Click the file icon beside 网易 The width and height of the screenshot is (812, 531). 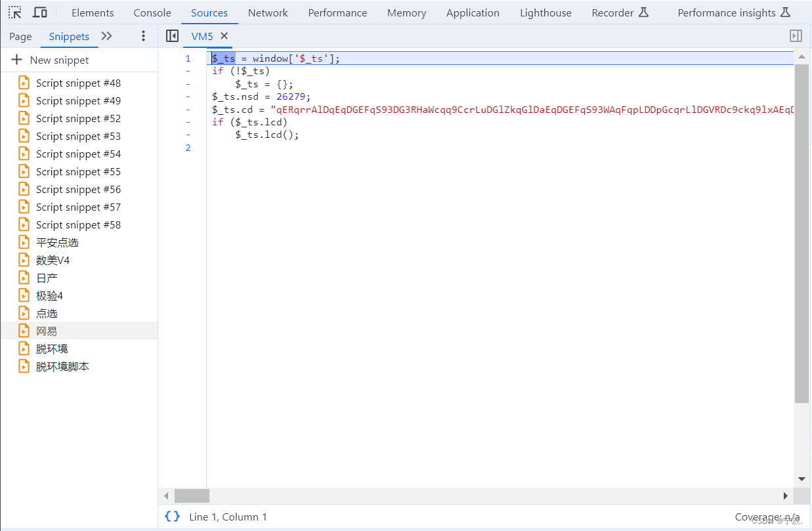coord(24,331)
